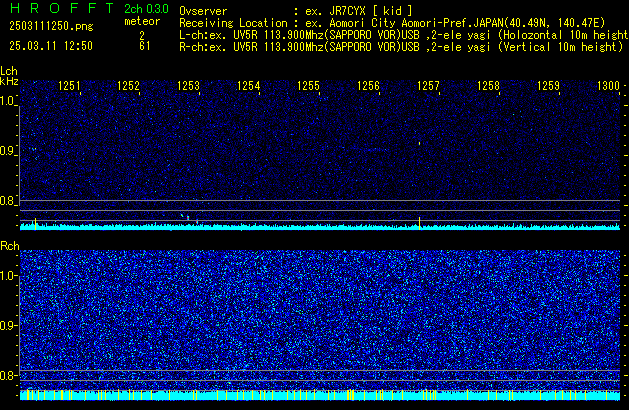Screen dimensions: 629x410
Task: Select the Lch 0.8 kHz axis label
Action: pyautogui.click(x=7, y=201)
